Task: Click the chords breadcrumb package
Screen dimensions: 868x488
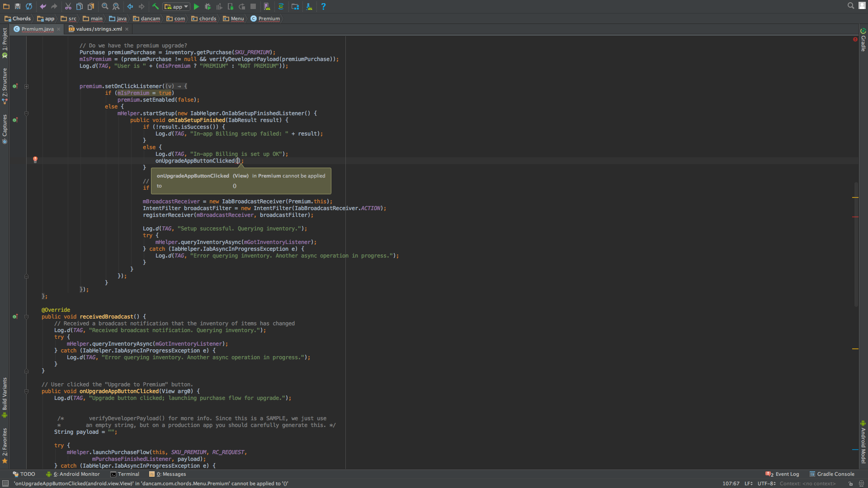Action: click(204, 19)
